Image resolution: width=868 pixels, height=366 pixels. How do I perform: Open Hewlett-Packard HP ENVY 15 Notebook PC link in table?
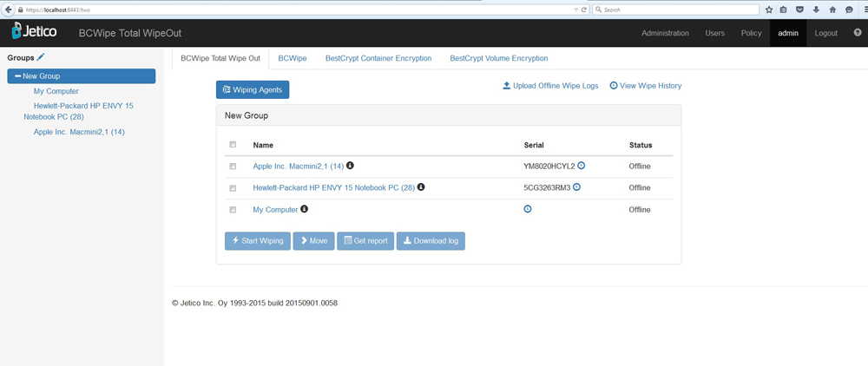(x=334, y=187)
